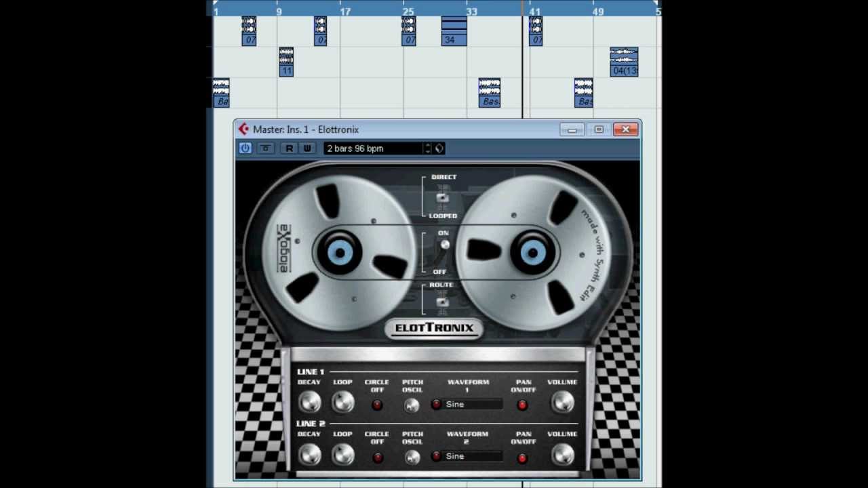Enable Read automation R button
Image resolution: width=868 pixels, height=488 pixels.
(x=290, y=148)
